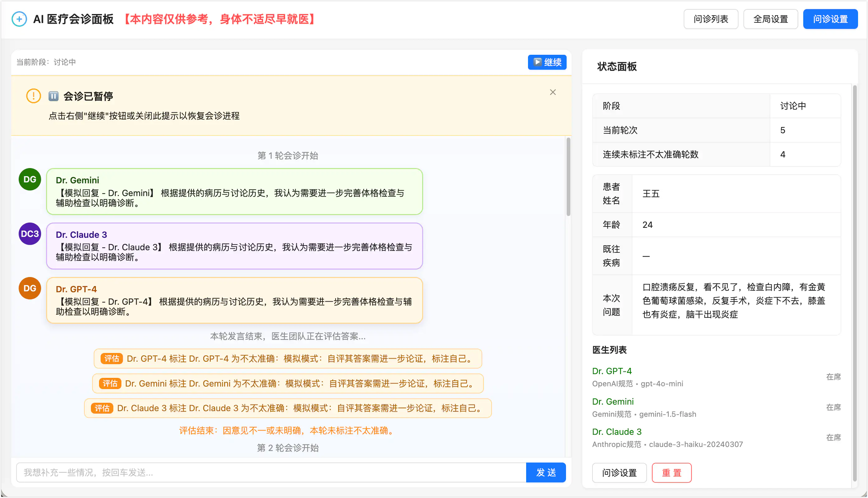Select Dr. Claude 3 in the doctor list

click(x=617, y=431)
